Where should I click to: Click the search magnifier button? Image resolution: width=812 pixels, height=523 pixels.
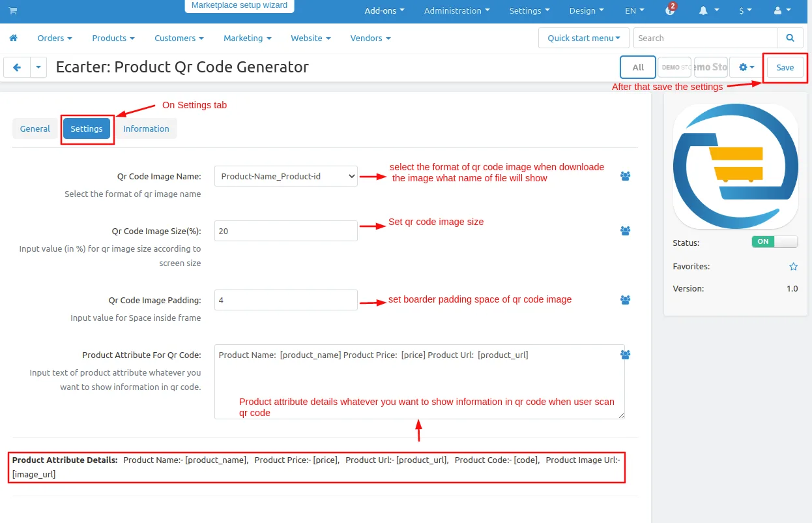coord(790,38)
